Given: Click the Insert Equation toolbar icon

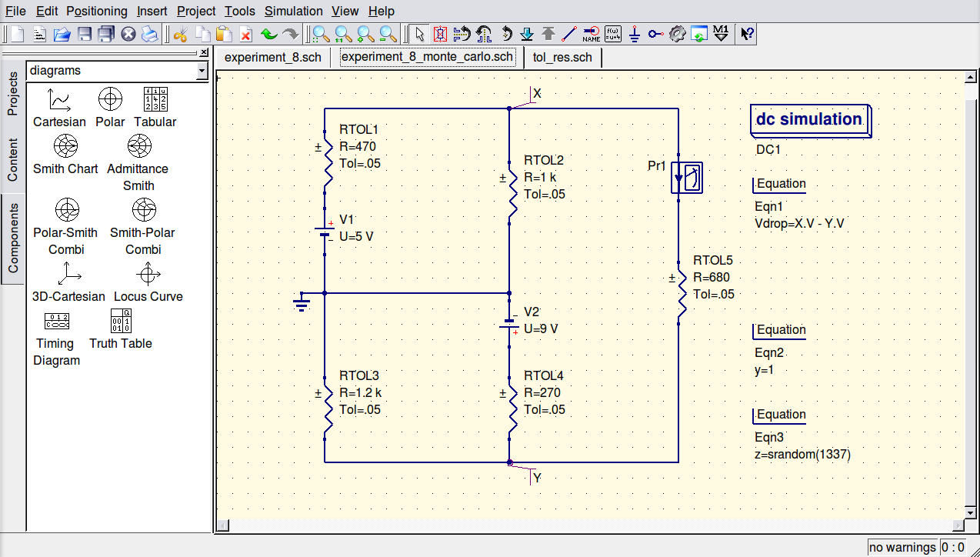Looking at the screenshot, I should point(613,34).
